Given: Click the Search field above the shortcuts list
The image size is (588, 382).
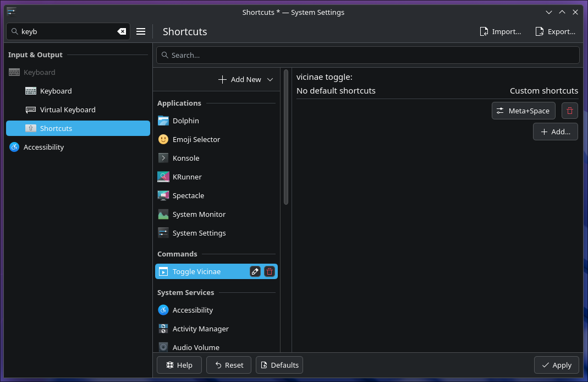Looking at the screenshot, I should 369,54.
